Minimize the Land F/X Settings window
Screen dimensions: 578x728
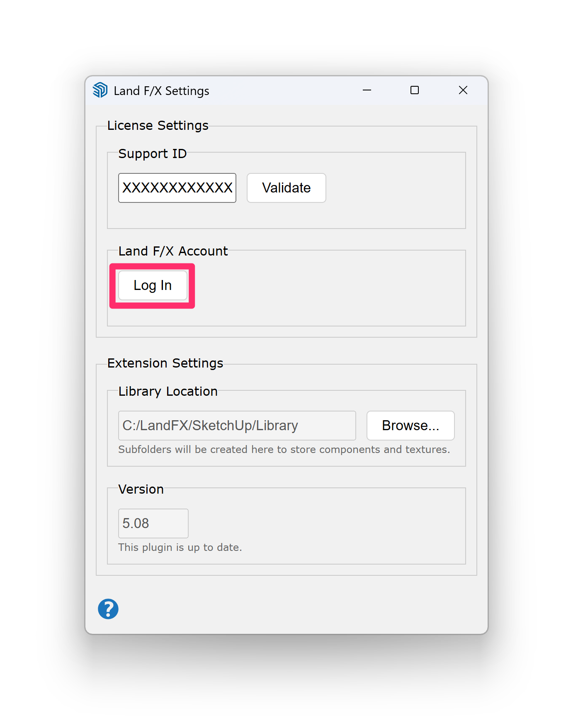367,90
